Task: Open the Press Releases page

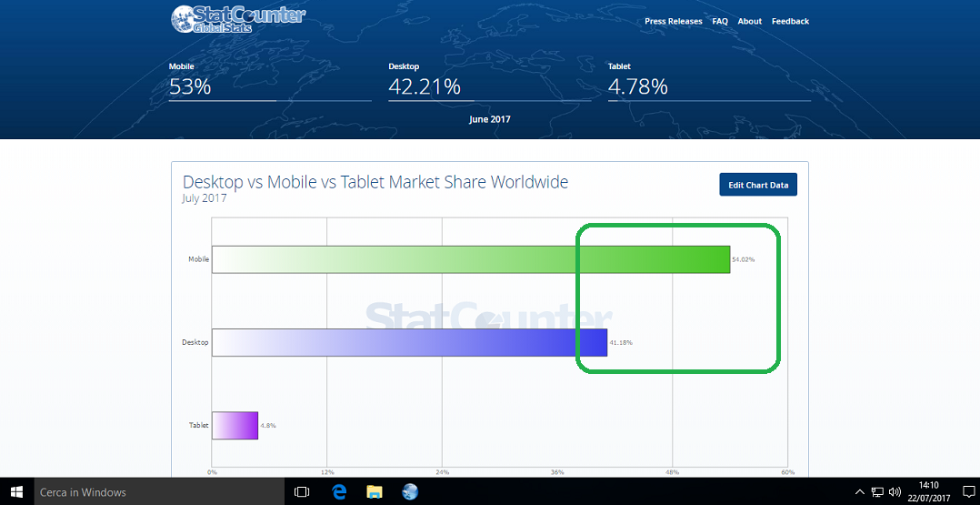Action: (x=673, y=21)
